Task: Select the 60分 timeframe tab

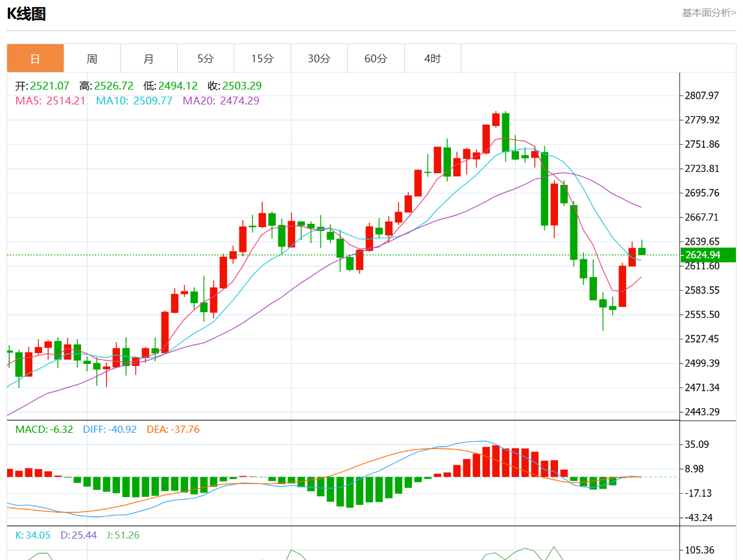Action: [x=376, y=58]
